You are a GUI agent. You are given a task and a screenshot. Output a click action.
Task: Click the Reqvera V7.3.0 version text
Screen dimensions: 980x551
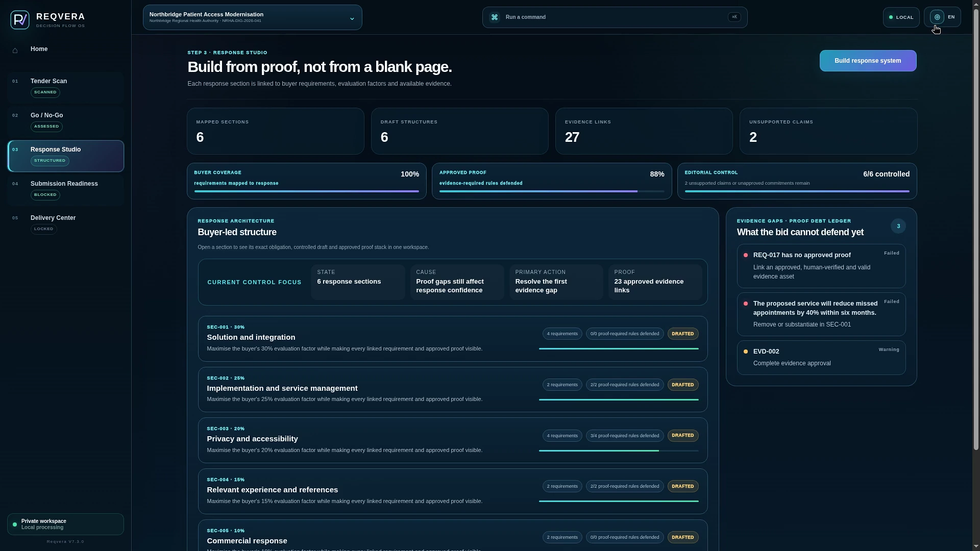pos(65,542)
